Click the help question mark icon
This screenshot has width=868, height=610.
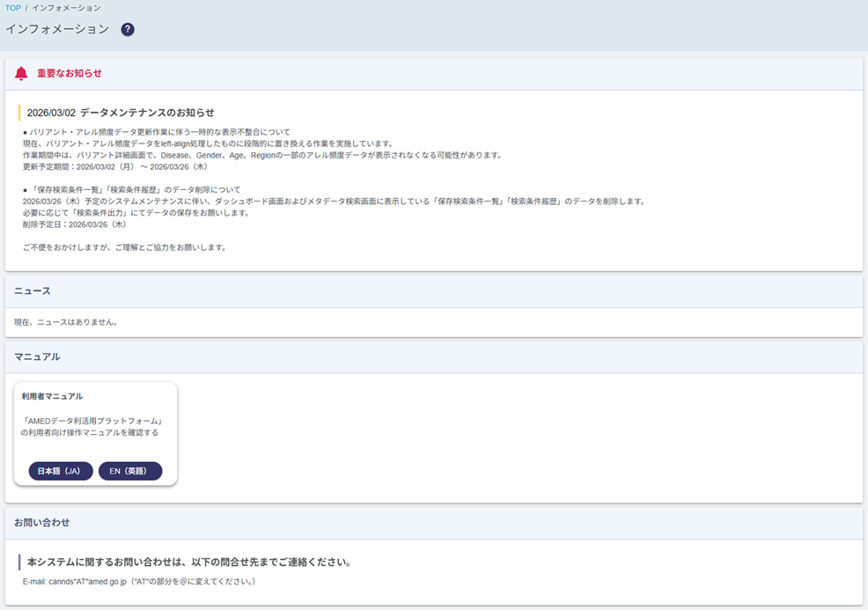tap(128, 30)
